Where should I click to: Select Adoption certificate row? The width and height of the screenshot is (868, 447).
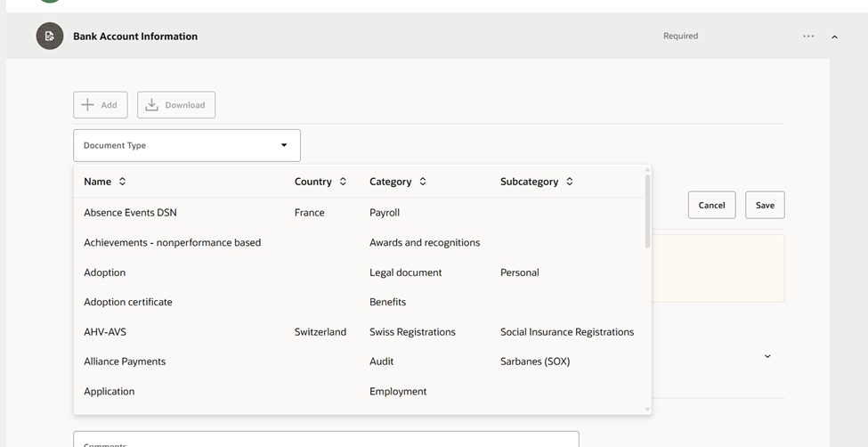point(360,302)
